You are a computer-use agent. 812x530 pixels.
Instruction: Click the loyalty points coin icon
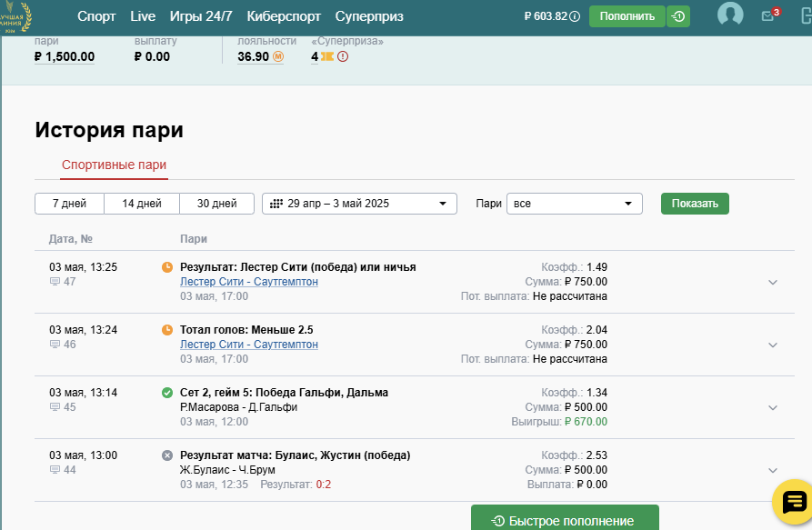(x=278, y=56)
